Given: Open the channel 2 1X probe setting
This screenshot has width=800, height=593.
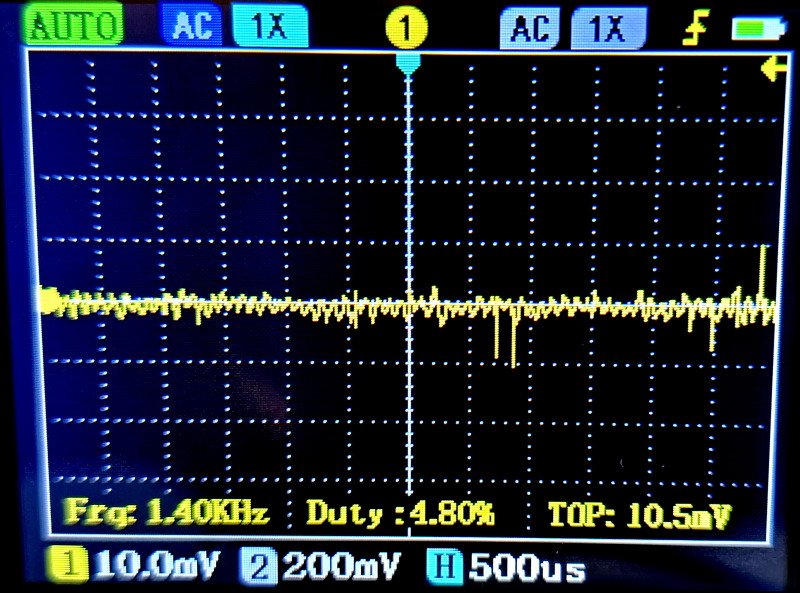Looking at the screenshot, I should 608,30.
